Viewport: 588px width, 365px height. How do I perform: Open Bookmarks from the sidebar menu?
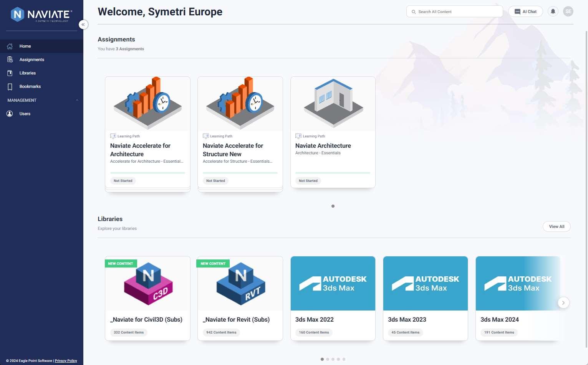tap(41, 86)
